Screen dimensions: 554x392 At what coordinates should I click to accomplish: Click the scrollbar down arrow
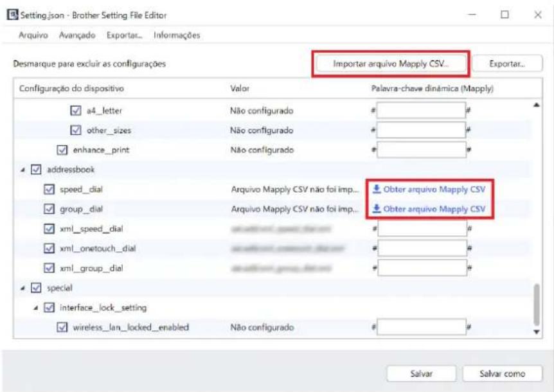point(537,332)
